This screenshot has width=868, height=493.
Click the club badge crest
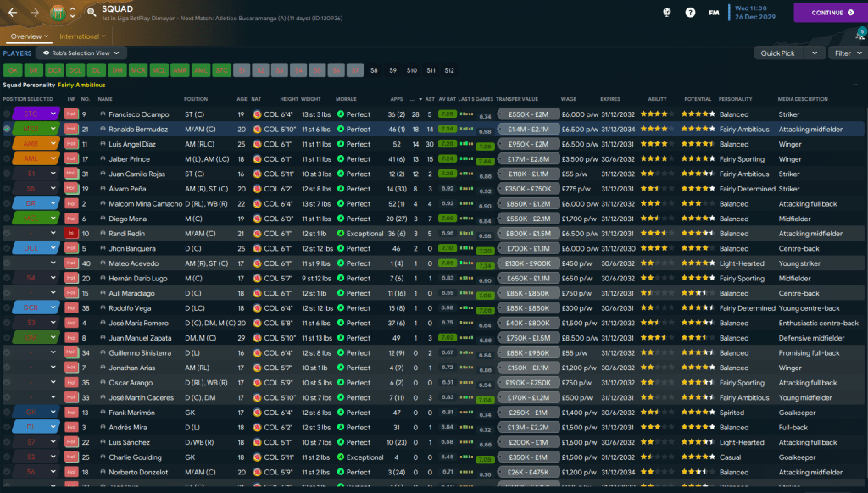tap(58, 13)
